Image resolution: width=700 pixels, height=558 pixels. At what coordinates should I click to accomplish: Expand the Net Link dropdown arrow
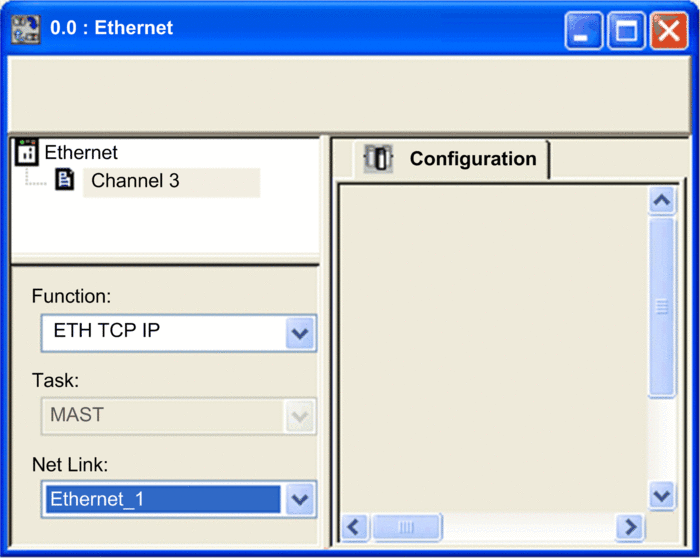300,499
